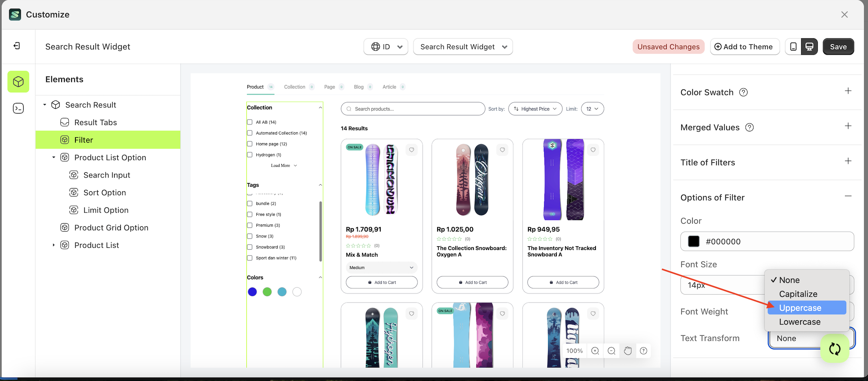Click the wishlist heart on Oxygen A snowboard

[x=502, y=150]
